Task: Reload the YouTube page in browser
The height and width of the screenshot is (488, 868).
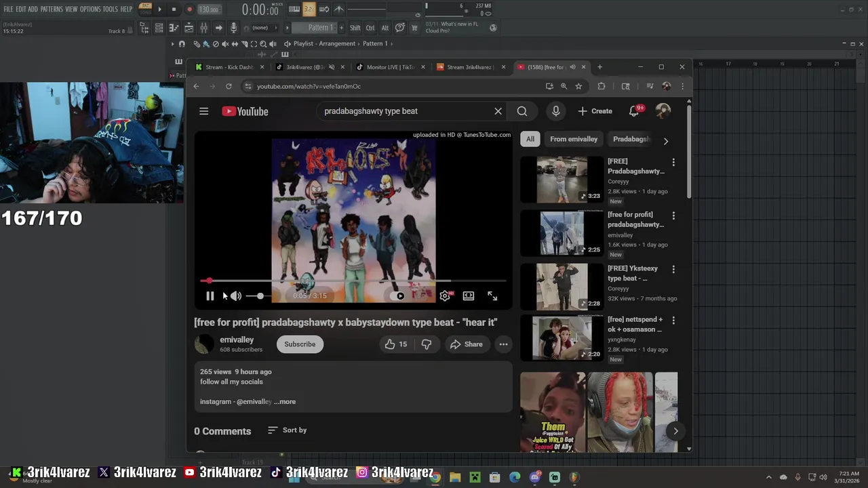Action: [229, 86]
